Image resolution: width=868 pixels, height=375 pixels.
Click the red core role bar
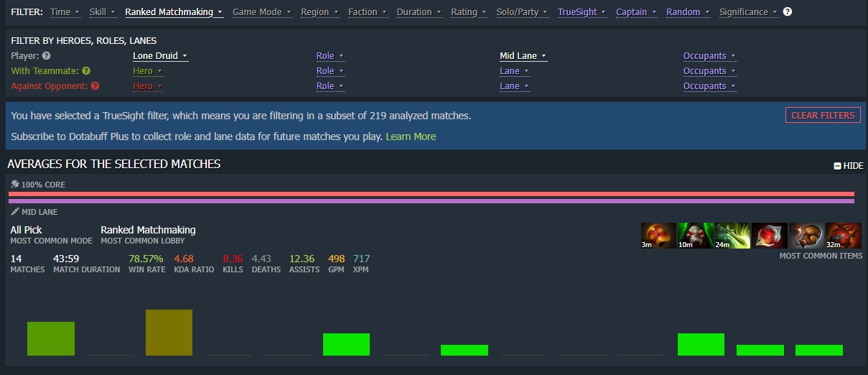(431, 194)
